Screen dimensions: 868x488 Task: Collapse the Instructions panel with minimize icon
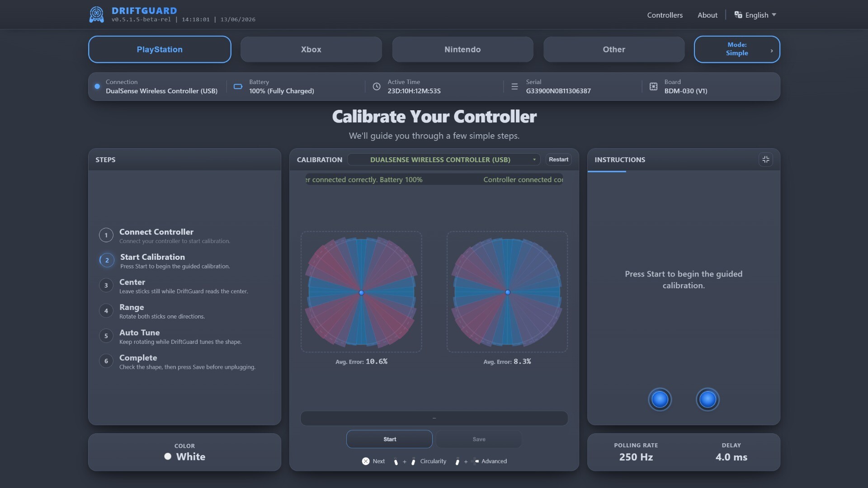pos(765,160)
